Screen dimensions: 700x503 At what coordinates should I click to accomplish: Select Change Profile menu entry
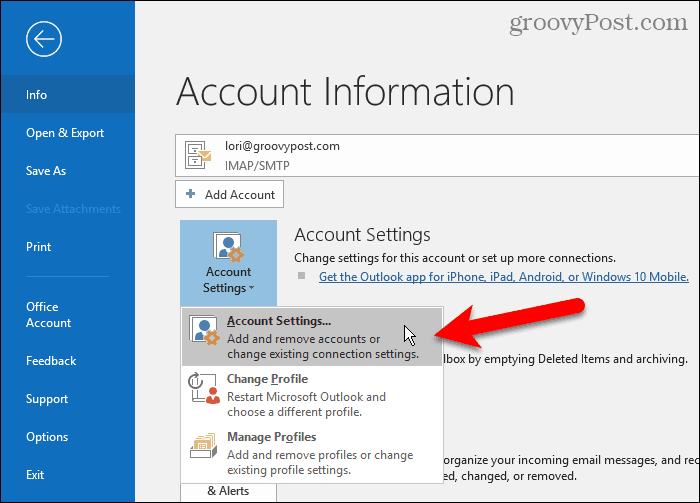point(312,395)
